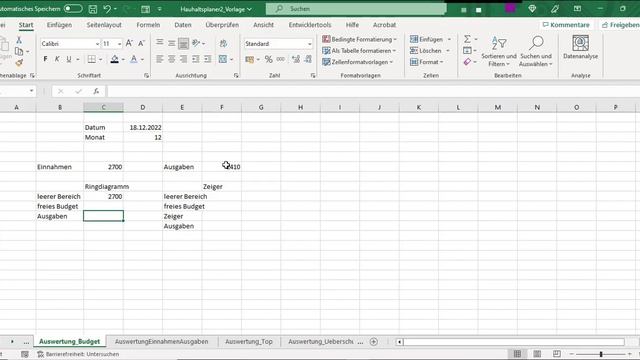Add a new sheet with plus icon
Screen dimensions: 640x360
[373, 342]
